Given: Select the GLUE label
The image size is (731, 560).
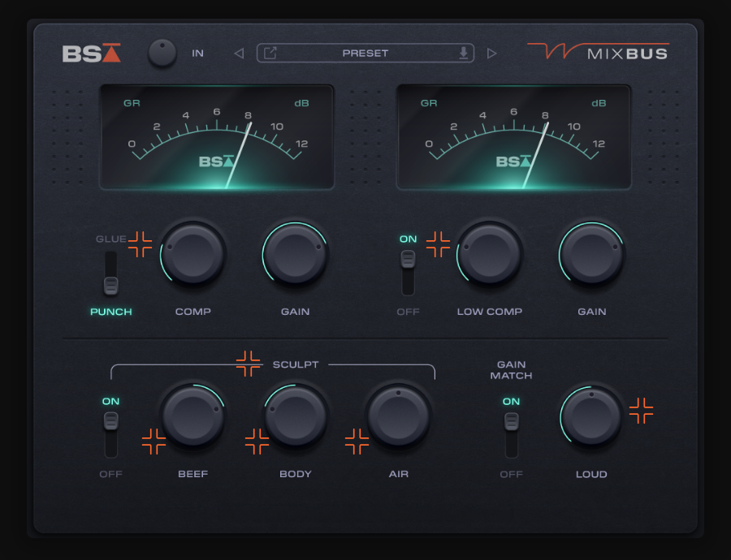Looking at the screenshot, I should pos(111,239).
